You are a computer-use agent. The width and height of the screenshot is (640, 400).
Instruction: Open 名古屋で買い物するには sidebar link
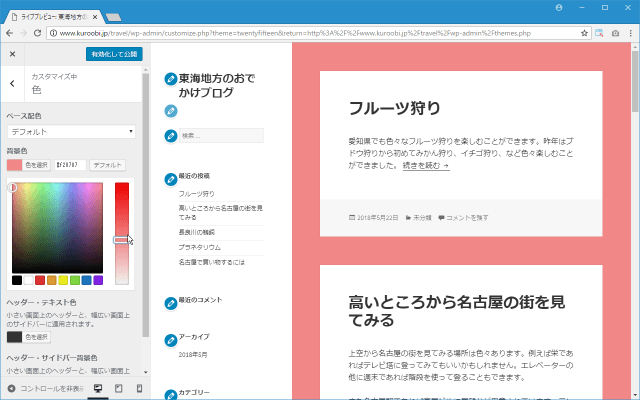click(211, 262)
